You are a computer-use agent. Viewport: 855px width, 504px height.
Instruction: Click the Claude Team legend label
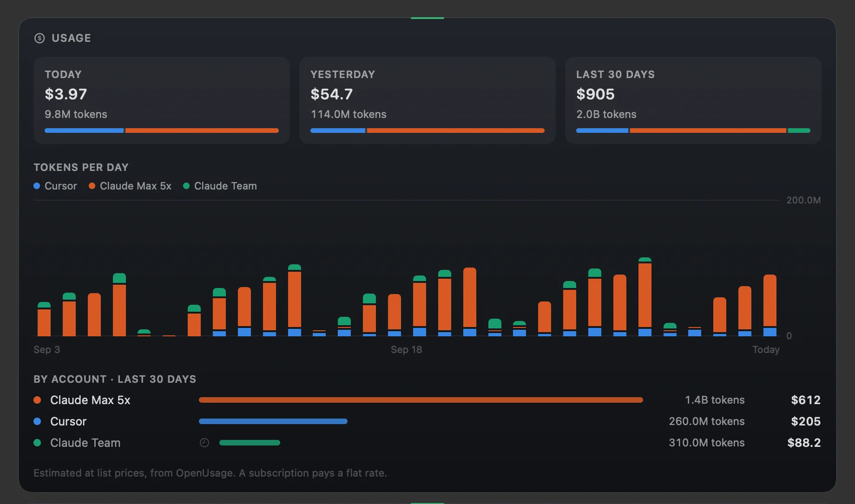click(225, 186)
